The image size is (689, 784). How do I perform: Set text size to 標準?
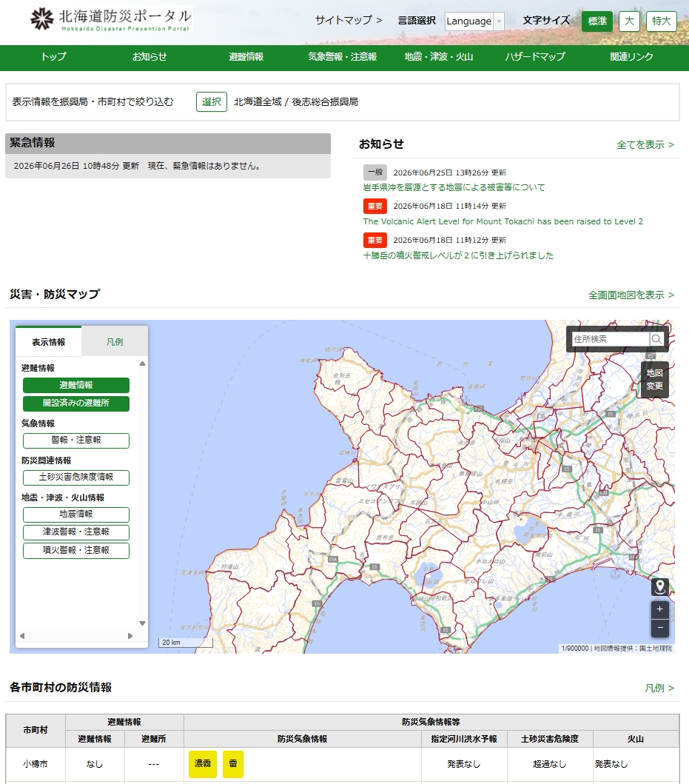point(597,21)
